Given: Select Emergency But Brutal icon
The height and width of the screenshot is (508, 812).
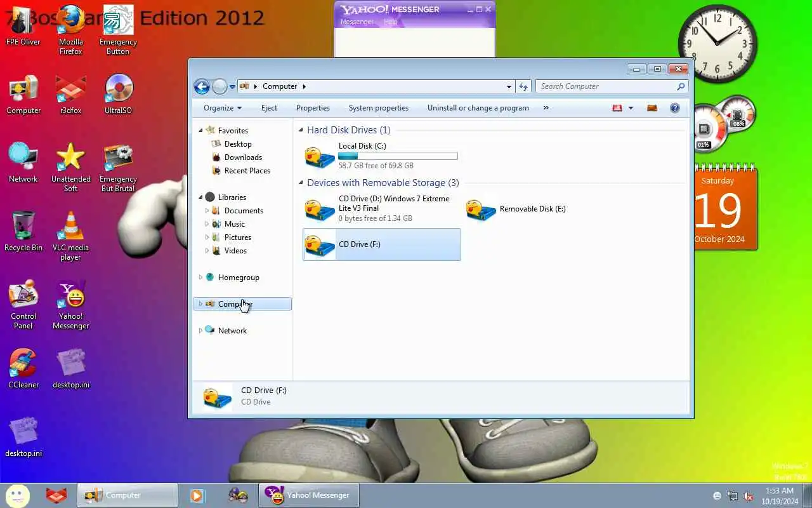Looking at the screenshot, I should pyautogui.click(x=118, y=168).
